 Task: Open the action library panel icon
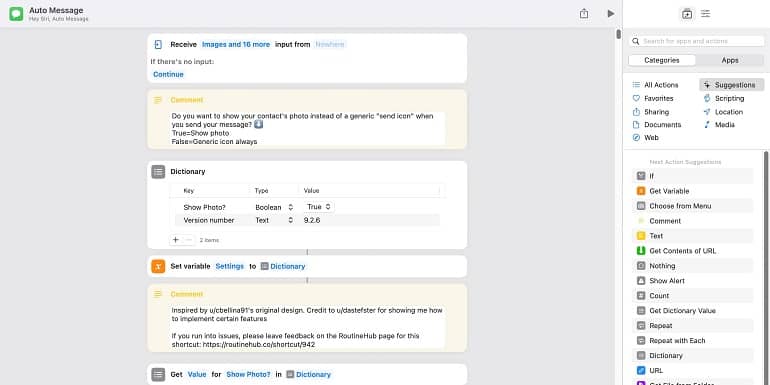(x=687, y=14)
